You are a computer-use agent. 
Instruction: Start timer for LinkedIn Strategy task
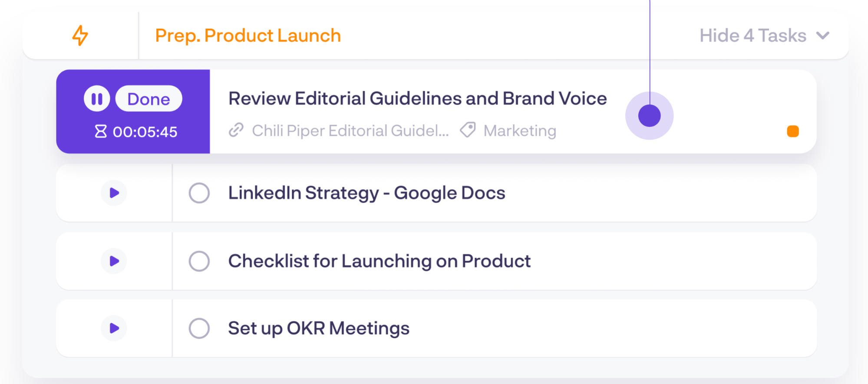(x=114, y=193)
